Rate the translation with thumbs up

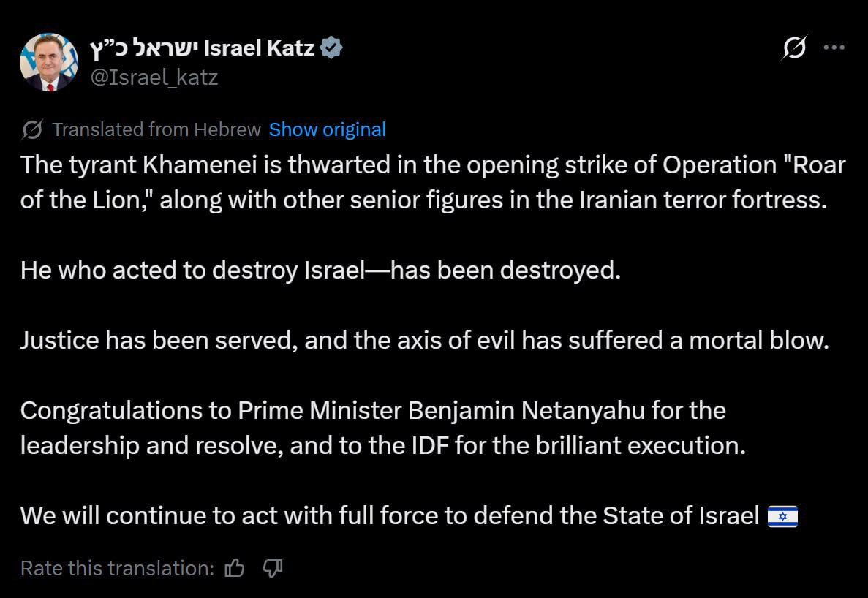235,568
